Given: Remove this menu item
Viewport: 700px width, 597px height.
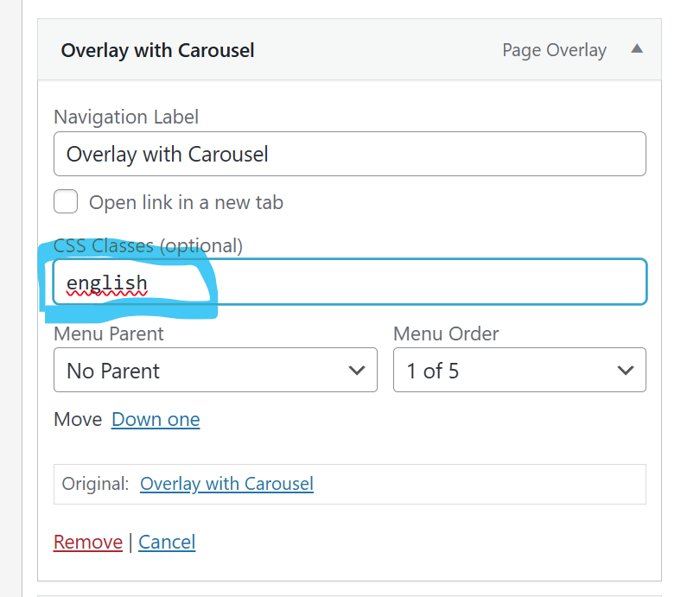Looking at the screenshot, I should [x=88, y=542].
